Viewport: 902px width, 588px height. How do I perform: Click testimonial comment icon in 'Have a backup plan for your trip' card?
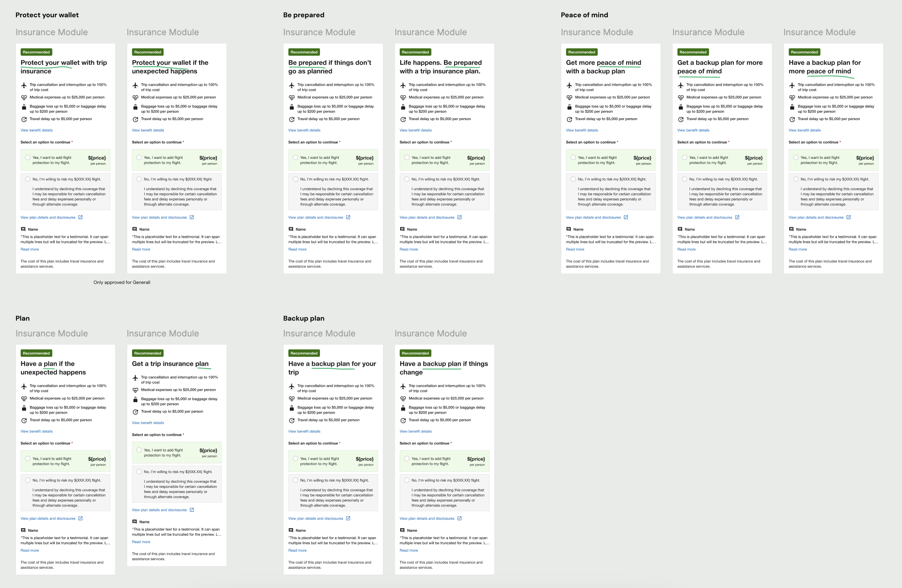(291, 530)
